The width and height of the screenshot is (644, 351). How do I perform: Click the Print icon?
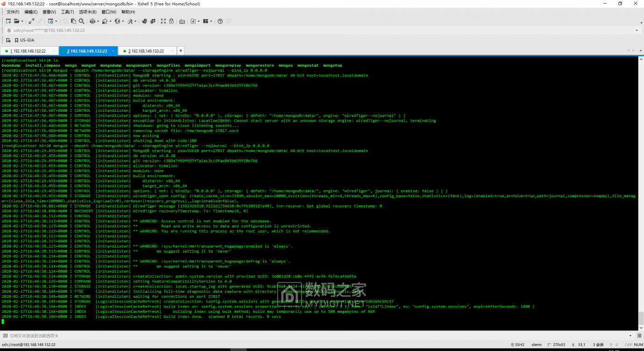click(92, 21)
